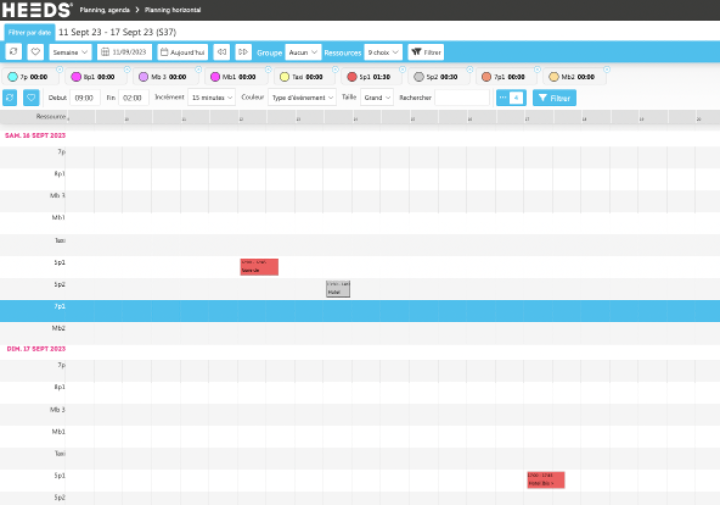Viewport: 720px width, 506px height.
Task: Select the Filtrer par date tab
Action: point(29,32)
